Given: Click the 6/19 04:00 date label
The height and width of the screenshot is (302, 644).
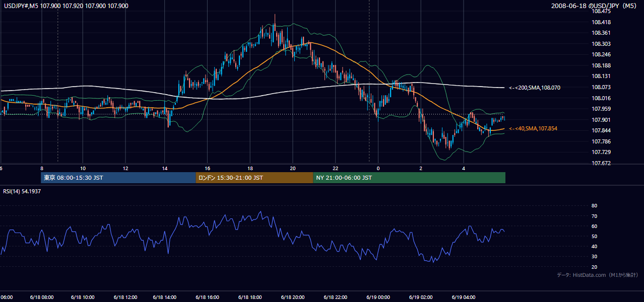Looking at the screenshot, I should point(464,297).
